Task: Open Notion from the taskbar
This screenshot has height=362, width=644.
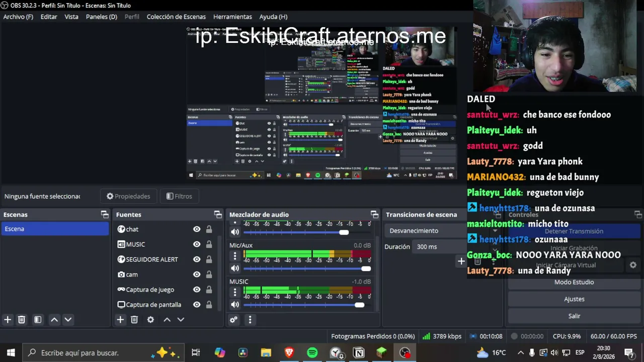Action: coord(359,353)
